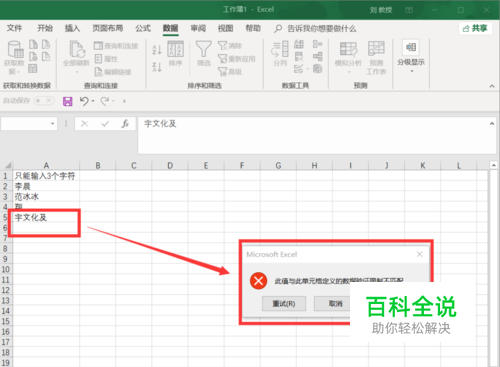The width and height of the screenshot is (500, 367).
Task: Click the From Text/CSV icon
Action: click(x=33, y=44)
